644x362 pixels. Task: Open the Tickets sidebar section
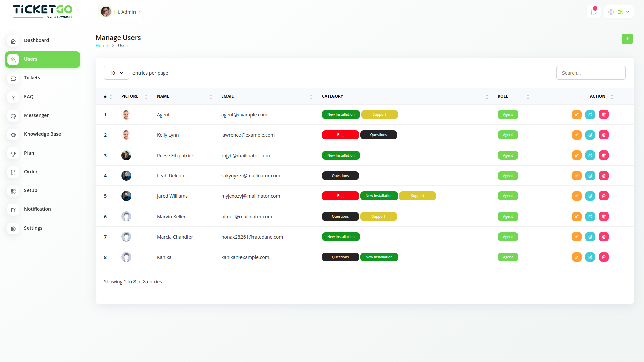pyautogui.click(x=32, y=78)
